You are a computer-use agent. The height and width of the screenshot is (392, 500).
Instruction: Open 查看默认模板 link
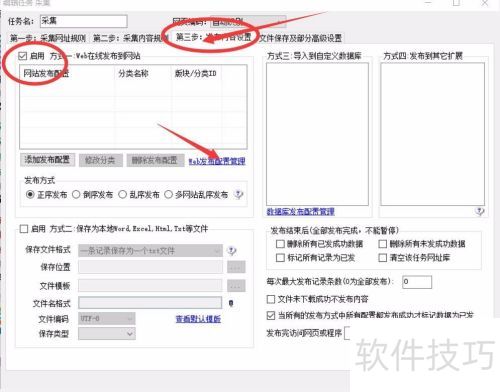pos(198,319)
